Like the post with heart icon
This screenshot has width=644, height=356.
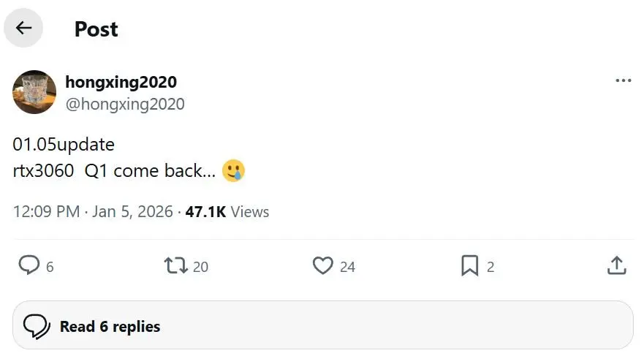(322, 265)
